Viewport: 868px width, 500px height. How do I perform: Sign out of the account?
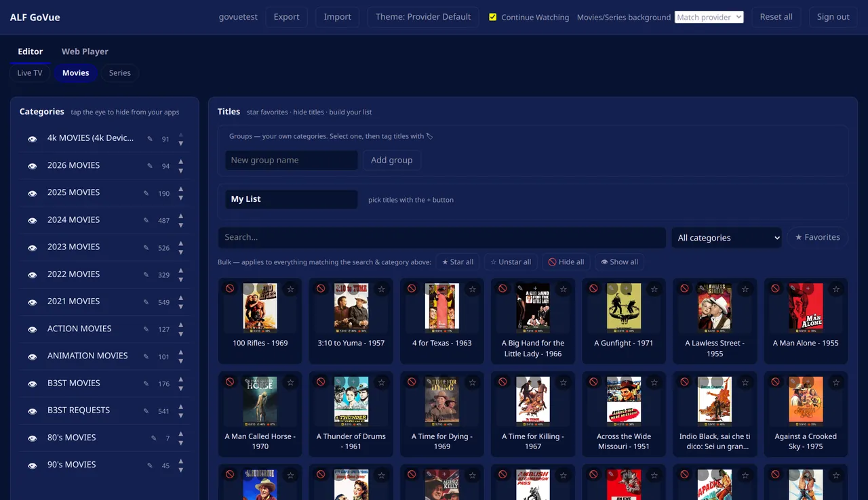coord(833,17)
